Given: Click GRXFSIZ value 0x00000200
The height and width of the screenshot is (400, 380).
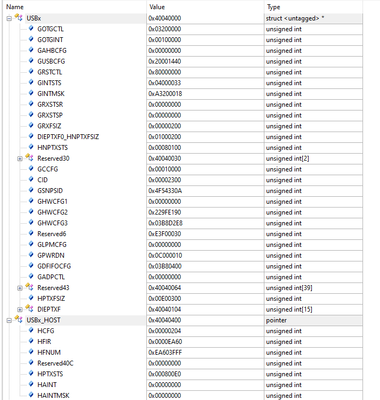Looking at the screenshot, I should (165, 126).
